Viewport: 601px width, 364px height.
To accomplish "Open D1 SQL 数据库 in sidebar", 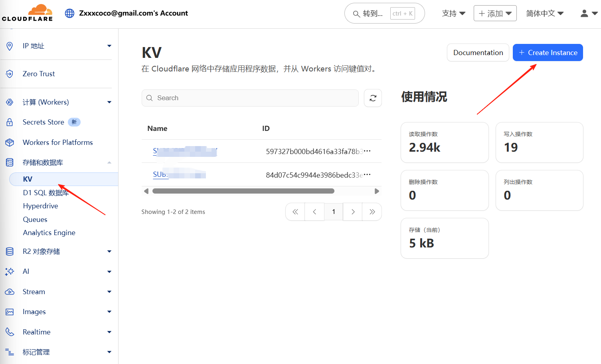I will (x=46, y=193).
